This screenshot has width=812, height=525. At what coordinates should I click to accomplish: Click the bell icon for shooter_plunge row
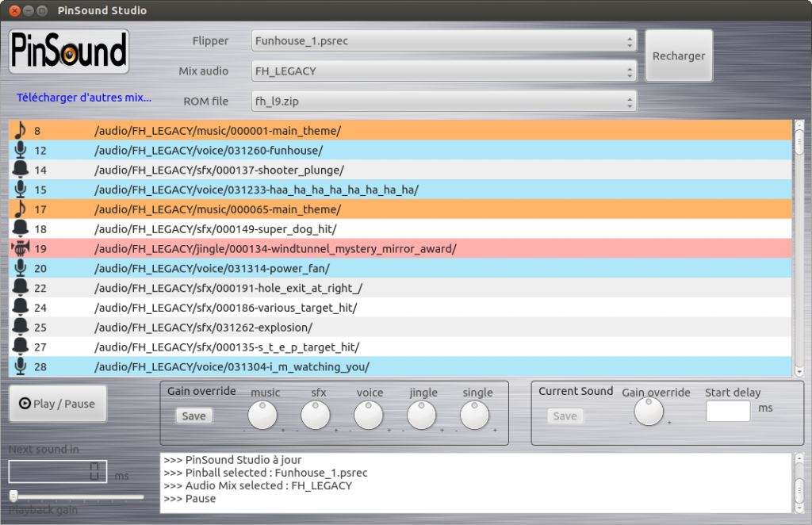pyautogui.click(x=20, y=170)
